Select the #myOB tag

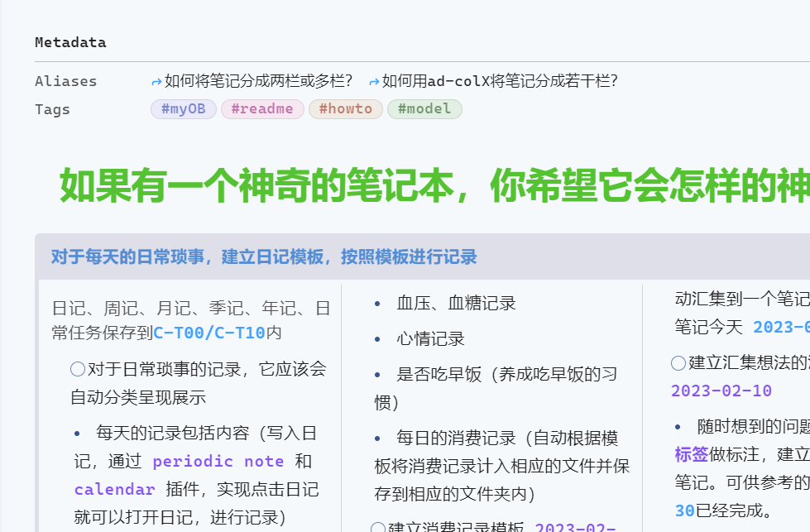pyautogui.click(x=183, y=109)
